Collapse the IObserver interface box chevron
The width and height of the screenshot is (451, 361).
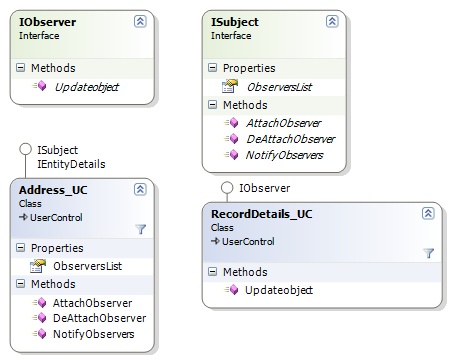[140, 21]
